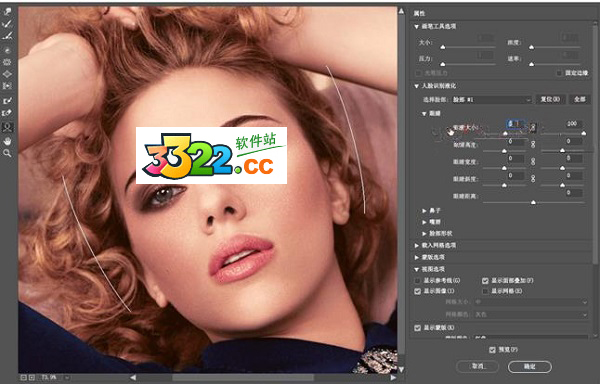Viewport: 600px width, 384px height.
Task: Click eye distance (眼睛距离) value field
Action: click(x=574, y=193)
